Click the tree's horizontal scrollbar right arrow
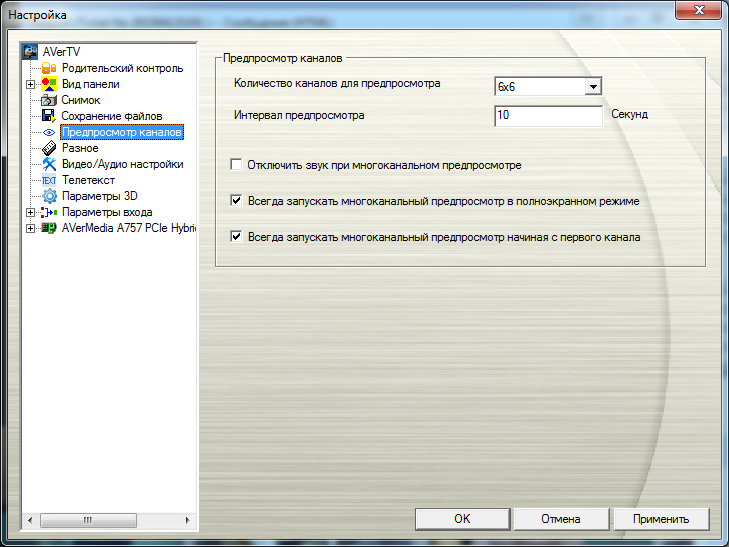The height and width of the screenshot is (547, 729). tap(189, 520)
